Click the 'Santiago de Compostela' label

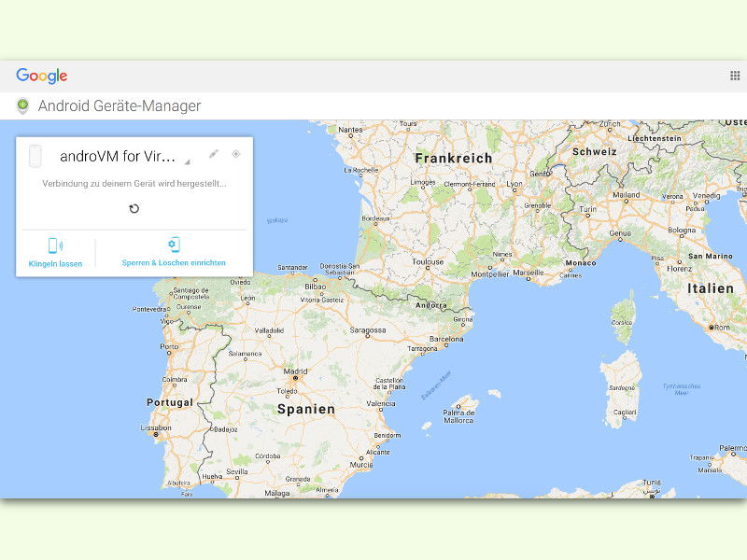(x=191, y=293)
